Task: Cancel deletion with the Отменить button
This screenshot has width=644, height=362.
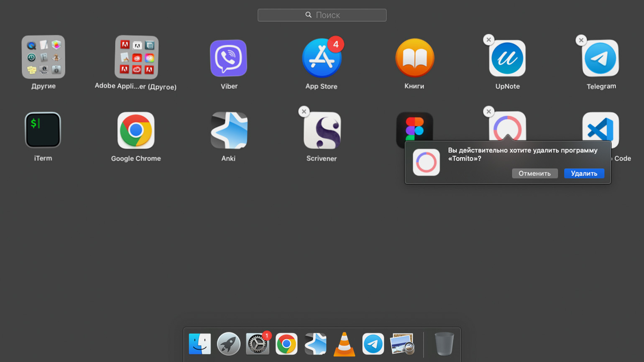Action: point(534,173)
